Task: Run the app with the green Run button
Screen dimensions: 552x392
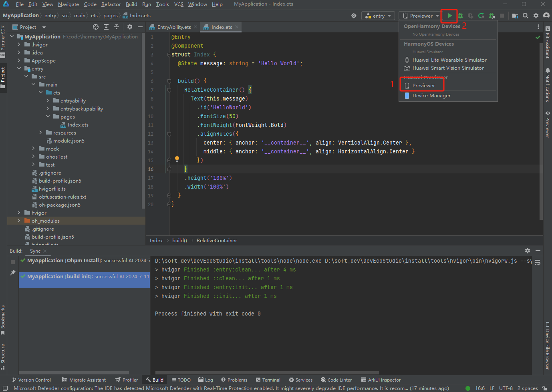Action: point(450,16)
